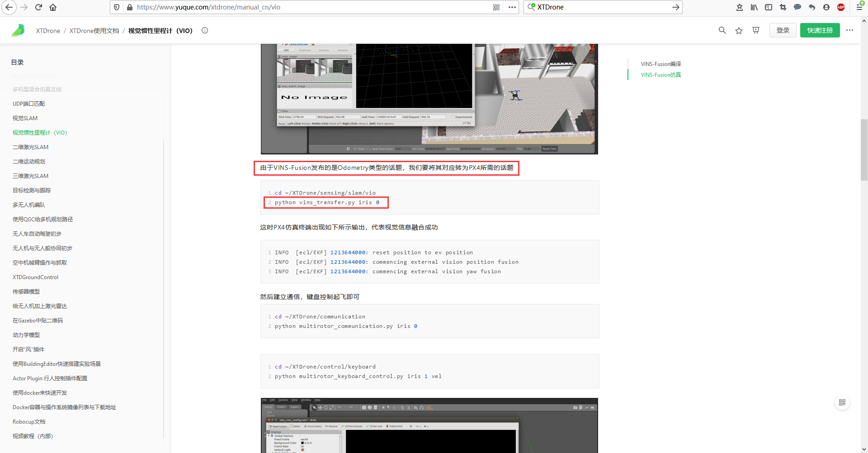
Task: Click the tracking protection shield icon
Action: 117,7
